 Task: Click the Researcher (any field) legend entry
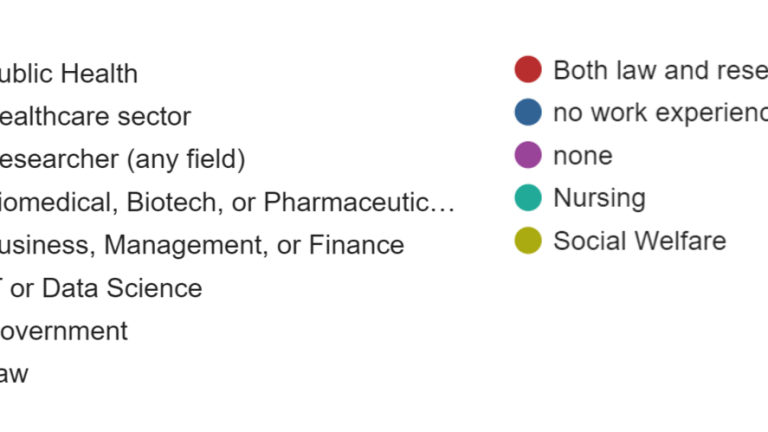click(122, 160)
